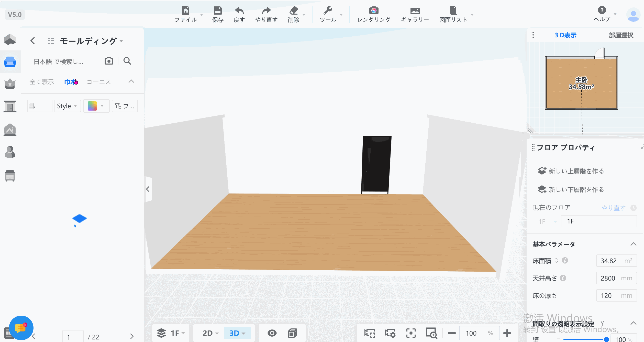
Task: Toggle the eye visibility button
Action: tap(272, 333)
